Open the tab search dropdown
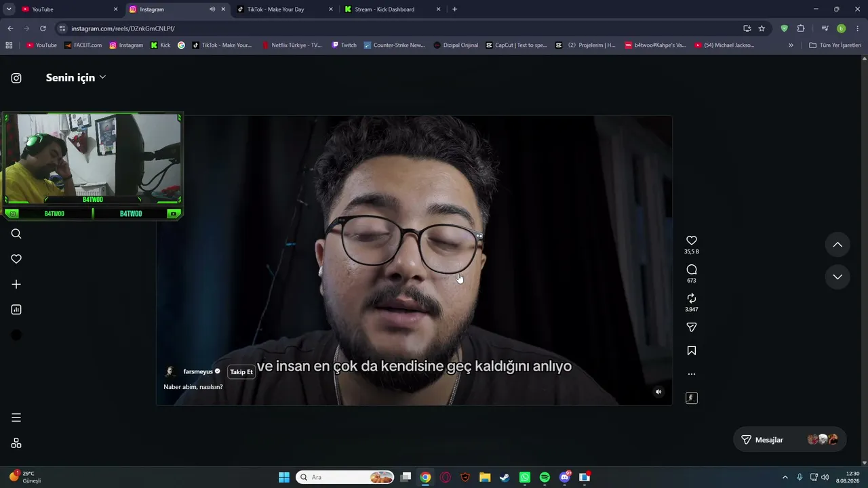 click(9, 9)
